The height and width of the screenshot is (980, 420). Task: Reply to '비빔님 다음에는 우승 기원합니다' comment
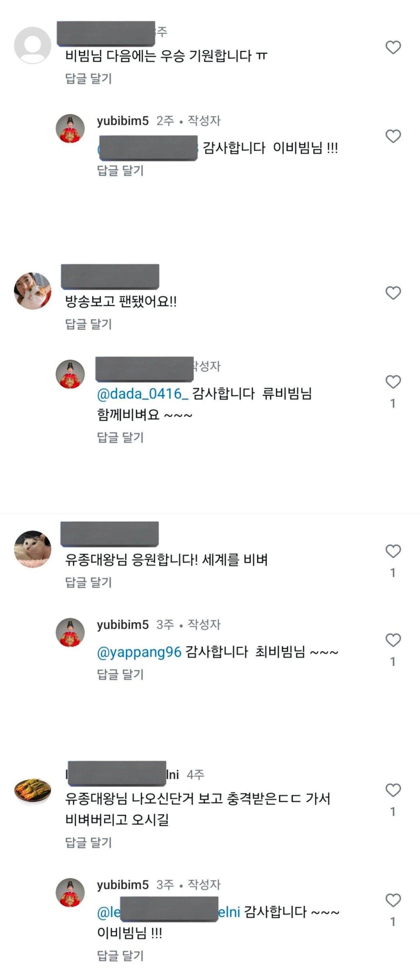[x=88, y=78]
